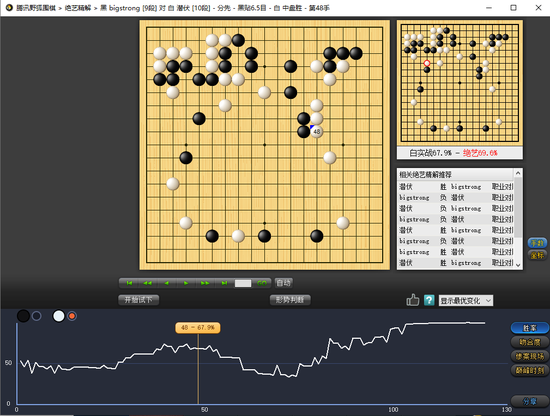Toggle 坐标 coordinates display
This screenshot has height=416, width=550.
tap(537, 255)
